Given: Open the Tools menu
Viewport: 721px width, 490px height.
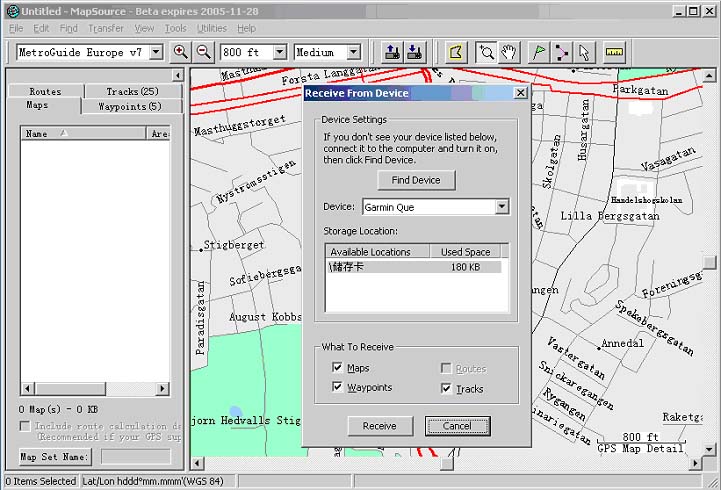Looking at the screenshot, I should [x=176, y=28].
